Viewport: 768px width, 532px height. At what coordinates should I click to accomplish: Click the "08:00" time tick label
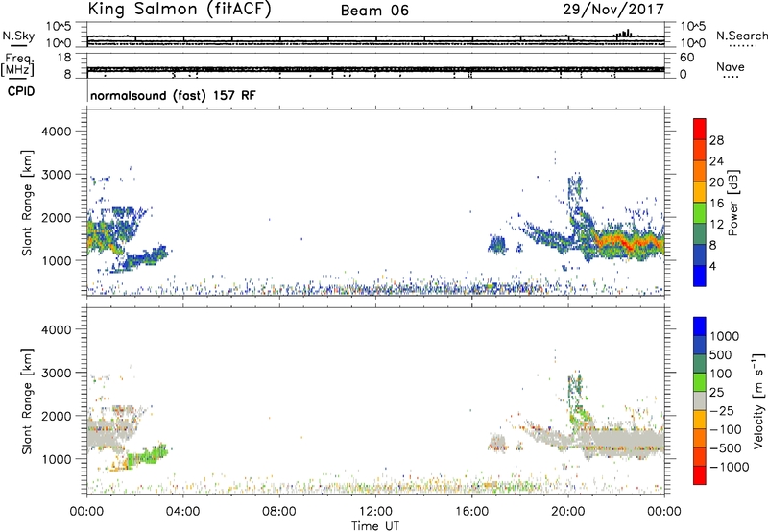click(279, 512)
